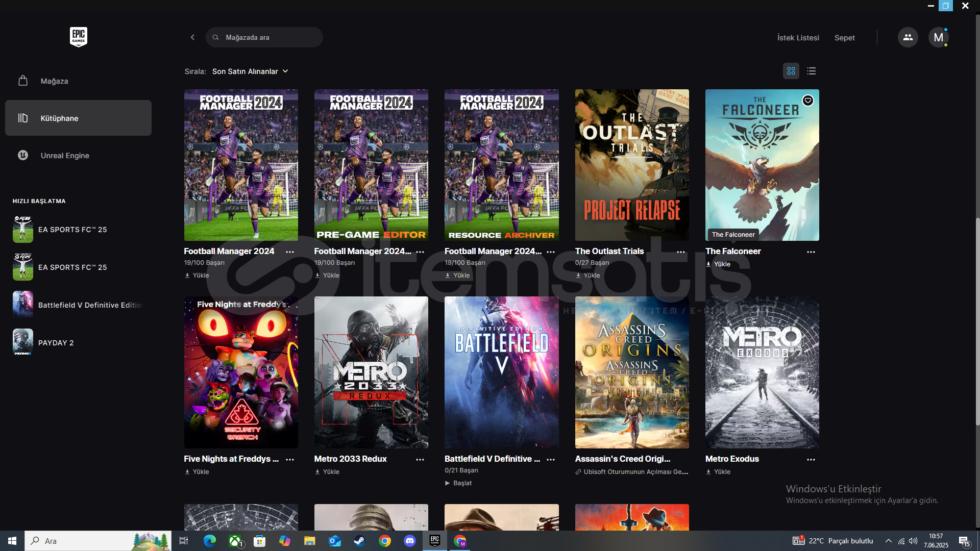Open options menu for The Outlast Trials
980x551 pixels.
pyautogui.click(x=681, y=252)
